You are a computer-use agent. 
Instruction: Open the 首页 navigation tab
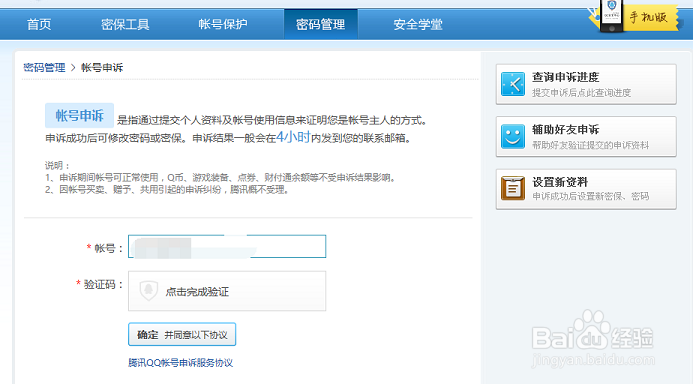[39, 24]
